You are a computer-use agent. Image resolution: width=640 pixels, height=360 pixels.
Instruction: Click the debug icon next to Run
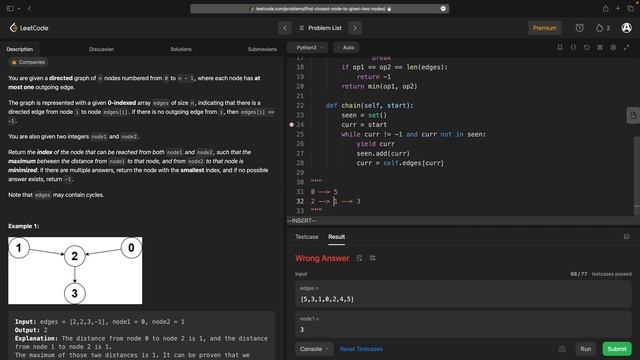click(x=562, y=349)
